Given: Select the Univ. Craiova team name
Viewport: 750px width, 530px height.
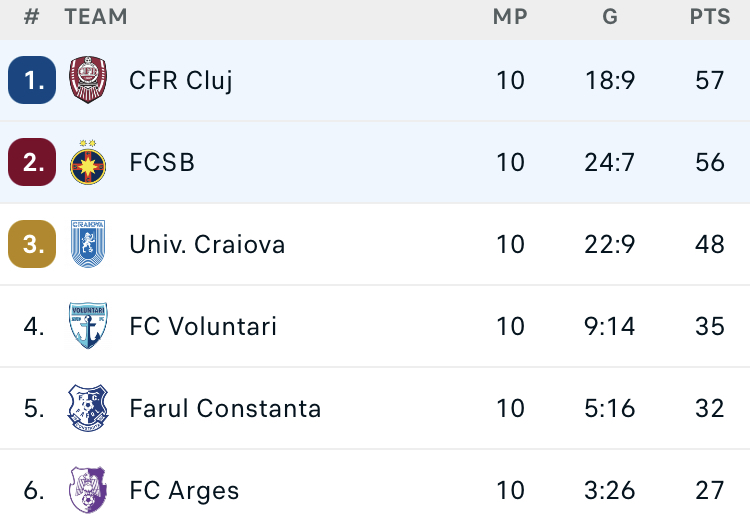Looking at the screenshot, I should click(x=207, y=244).
